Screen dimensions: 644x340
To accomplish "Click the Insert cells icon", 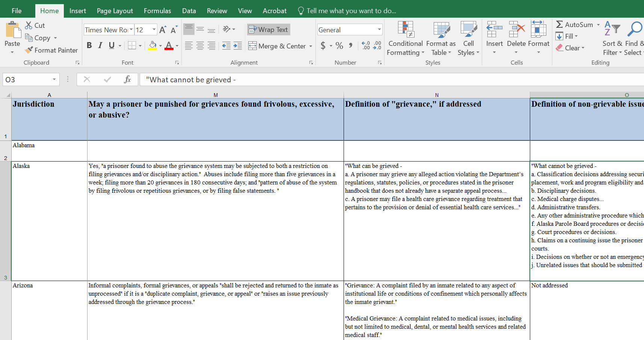I will click(x=494, y=29).
